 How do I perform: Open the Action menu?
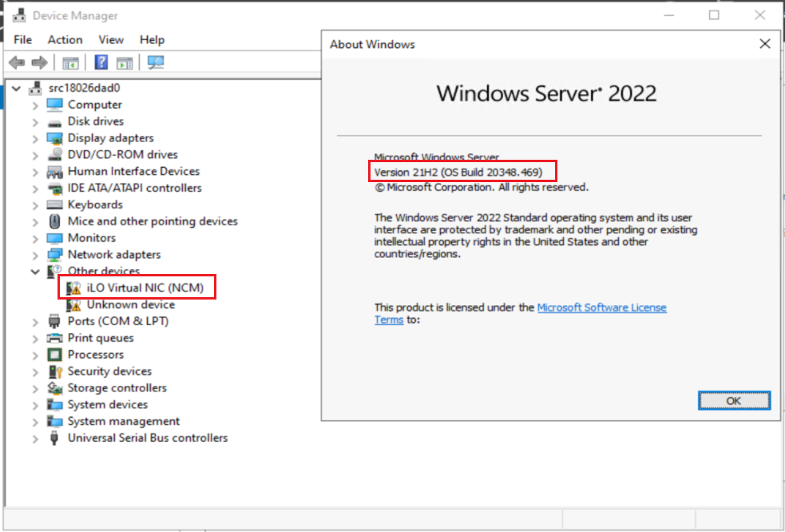[65, 40]
